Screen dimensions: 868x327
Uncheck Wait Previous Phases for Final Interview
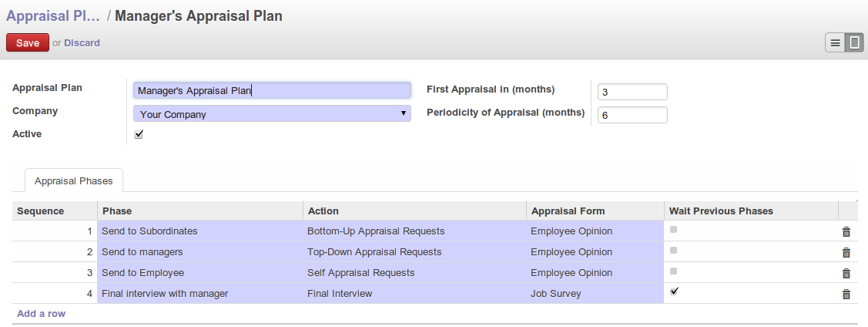click(675, 292)
